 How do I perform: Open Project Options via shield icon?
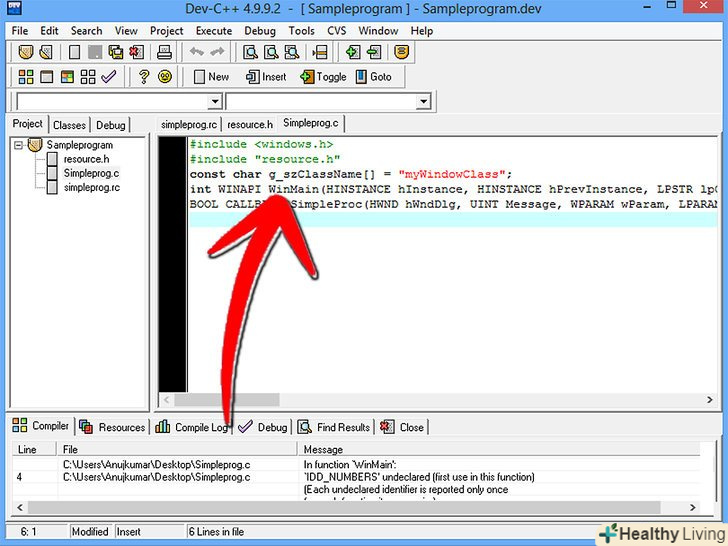coord(402,52)
